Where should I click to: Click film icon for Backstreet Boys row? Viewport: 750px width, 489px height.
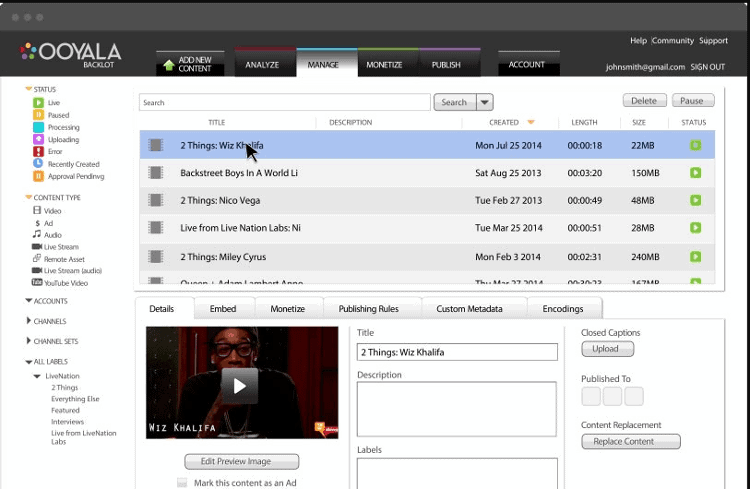pyautogui.click(x=155, y=172)
